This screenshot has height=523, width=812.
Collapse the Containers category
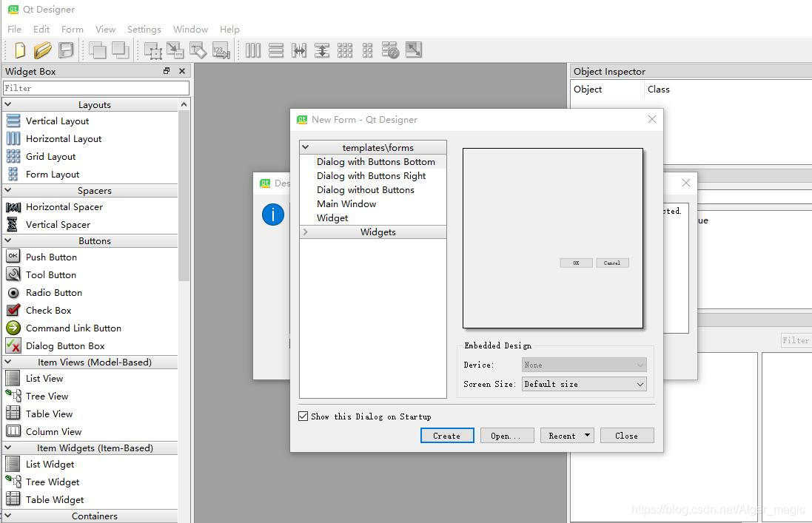(x=7, y=516)
